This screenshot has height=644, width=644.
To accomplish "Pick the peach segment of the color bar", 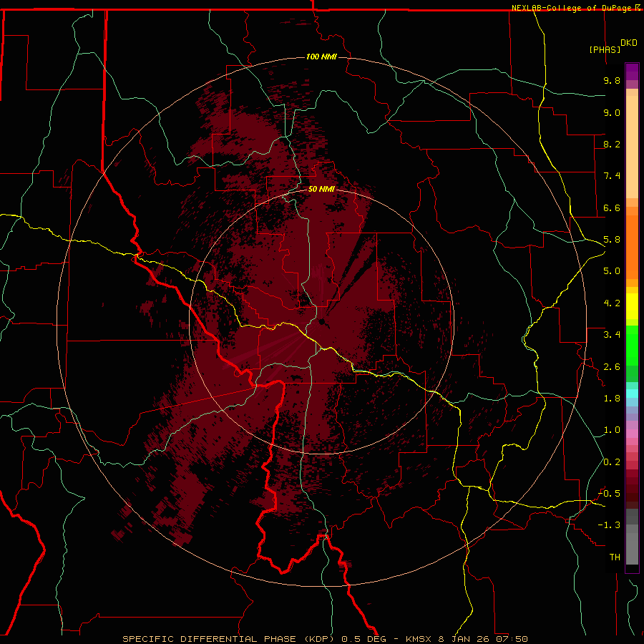I will point(632,147).
